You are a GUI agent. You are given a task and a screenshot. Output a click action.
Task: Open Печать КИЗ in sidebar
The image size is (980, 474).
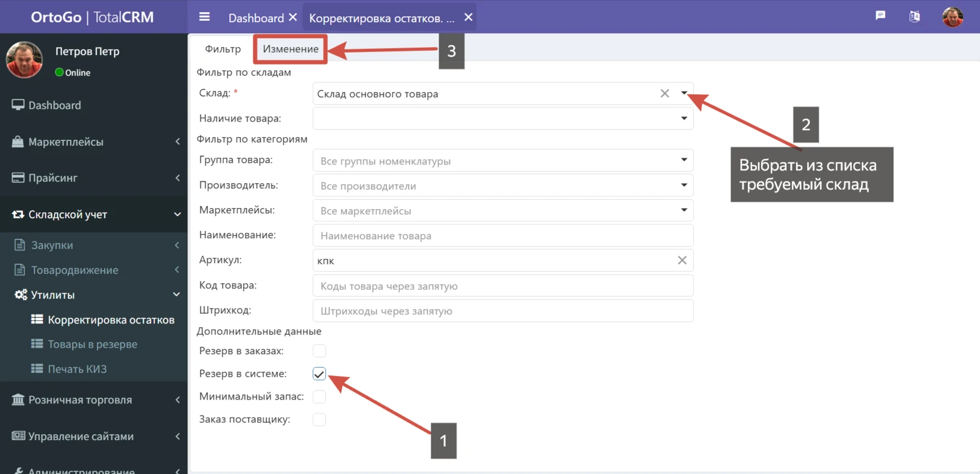pyautogui.click(x=77, y=369)
